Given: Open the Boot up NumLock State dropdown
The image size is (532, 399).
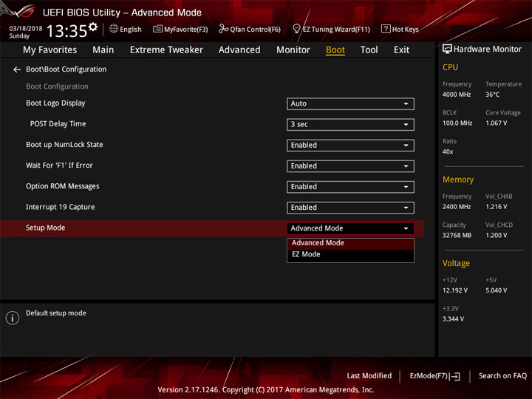Looking at the screenshot, I should tap(350, 146).
